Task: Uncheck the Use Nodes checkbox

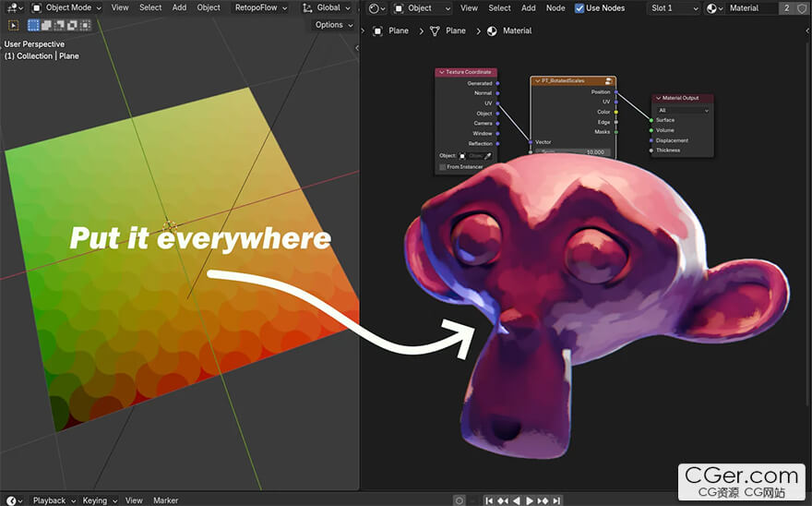Action: 579,8
